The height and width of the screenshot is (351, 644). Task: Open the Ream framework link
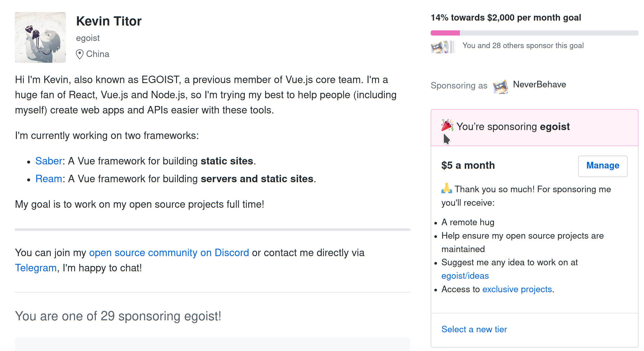(49, 179)
